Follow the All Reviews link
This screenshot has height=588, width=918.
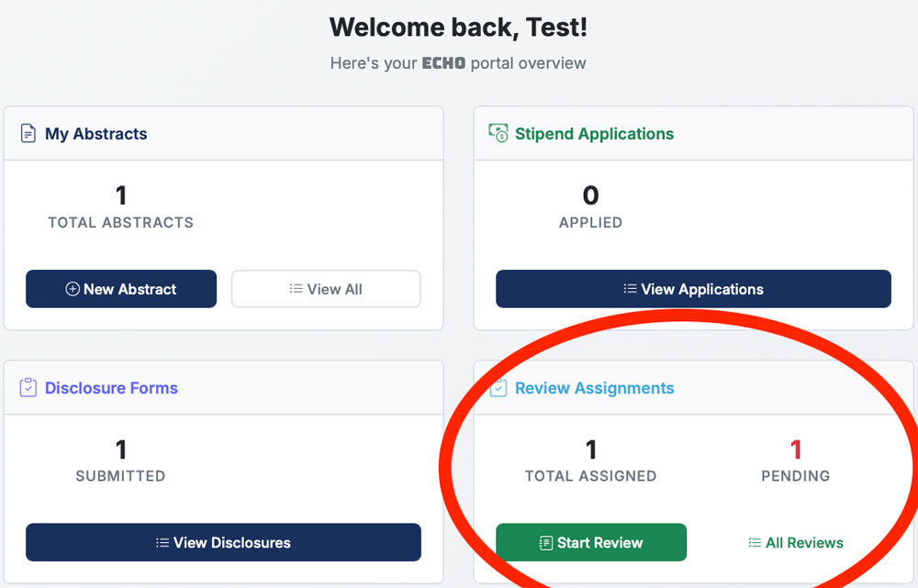point(796,543)
